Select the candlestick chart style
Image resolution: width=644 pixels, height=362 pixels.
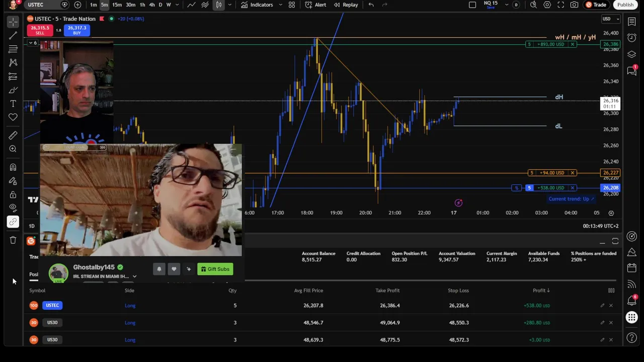(x=218, y=5)
